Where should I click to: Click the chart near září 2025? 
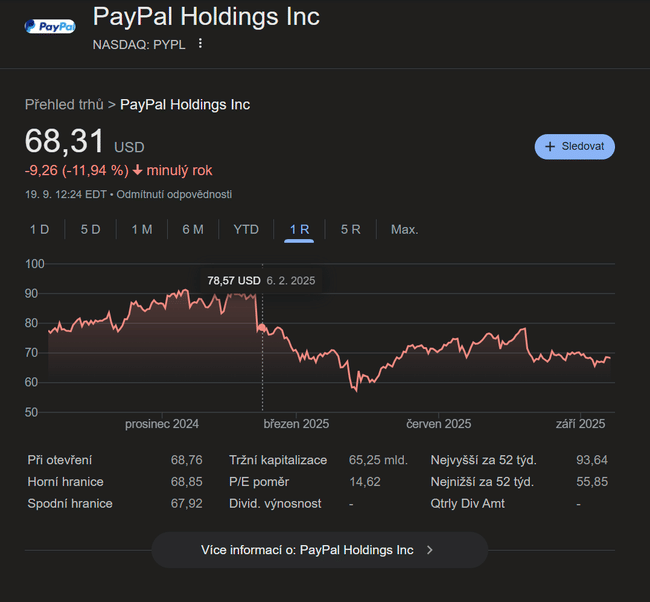point(580,355)
